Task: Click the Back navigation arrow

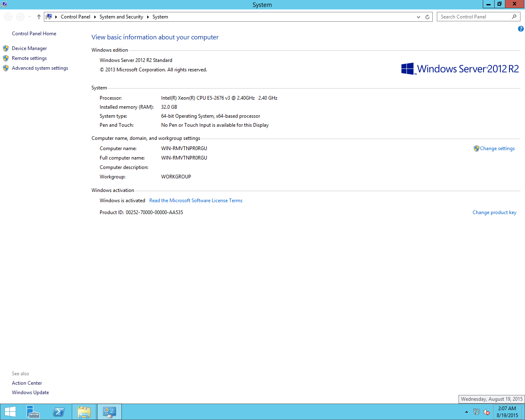Action: pos(8,17)
